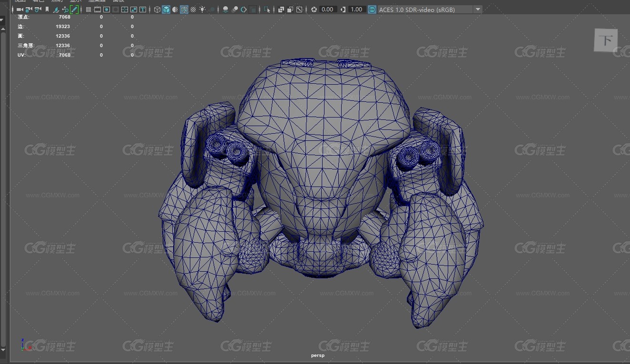This screenshot has height=364, width=630.
Task: Click the UV count 7068
Action: coord(64,55)
